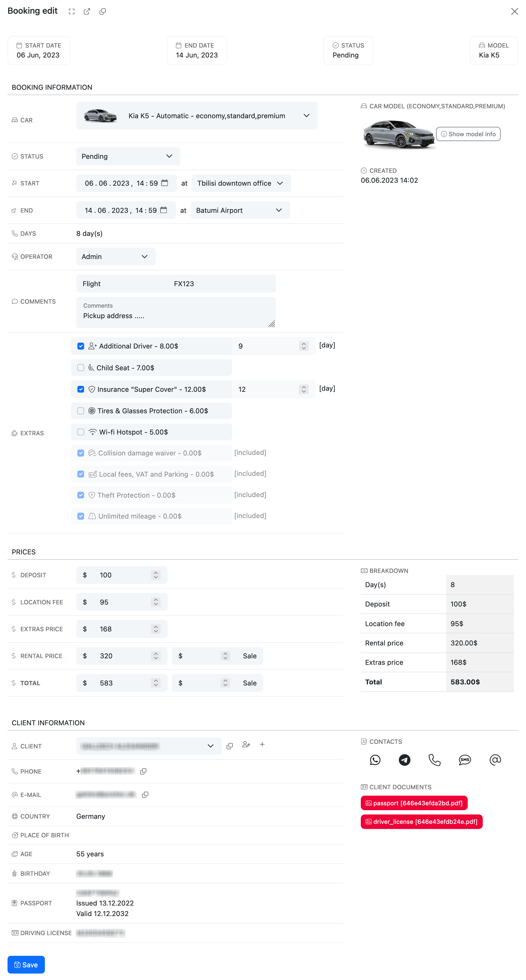Viewport: 526px width, 980px height.
Task: Copy the client phone number
Action: [x=143, y=771]
